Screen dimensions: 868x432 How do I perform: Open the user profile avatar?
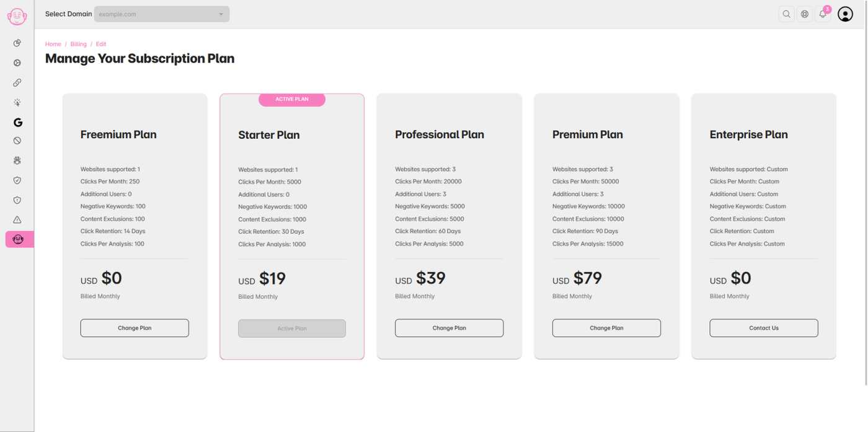pos(845,14)
